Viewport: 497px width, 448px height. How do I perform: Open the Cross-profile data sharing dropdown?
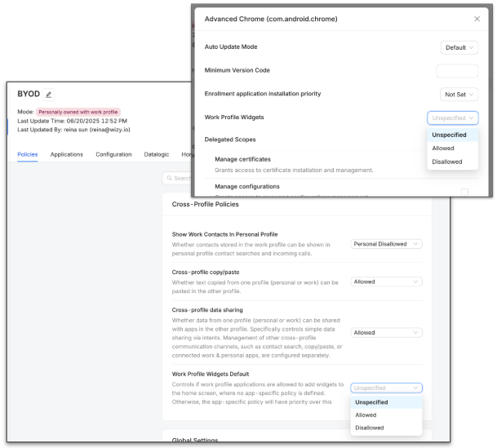386,333
